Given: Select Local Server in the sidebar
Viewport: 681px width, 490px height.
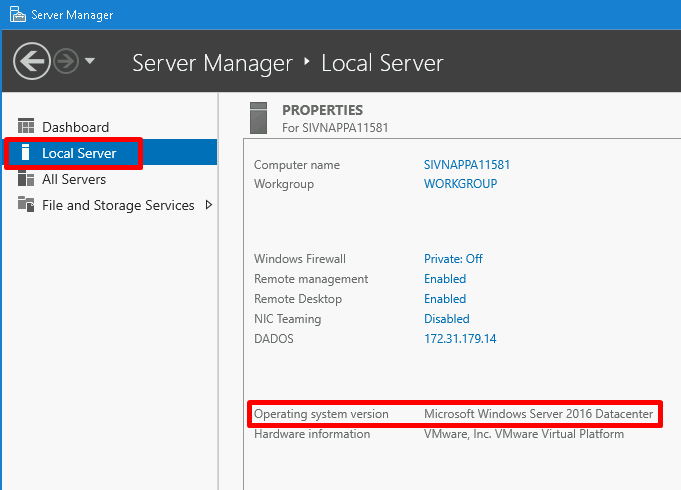Looking at the screenshot, I should pyautogui.click(x=110, y=153).
